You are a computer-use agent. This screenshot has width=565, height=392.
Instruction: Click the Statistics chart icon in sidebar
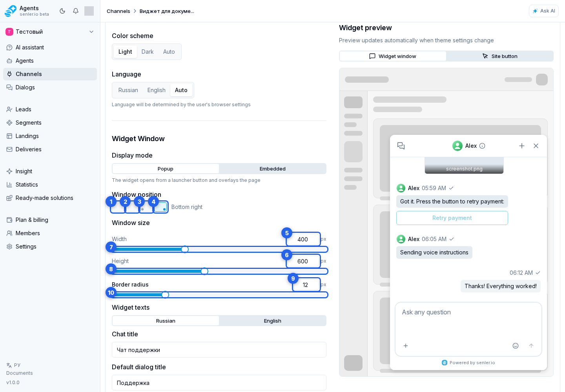point(9,185)
